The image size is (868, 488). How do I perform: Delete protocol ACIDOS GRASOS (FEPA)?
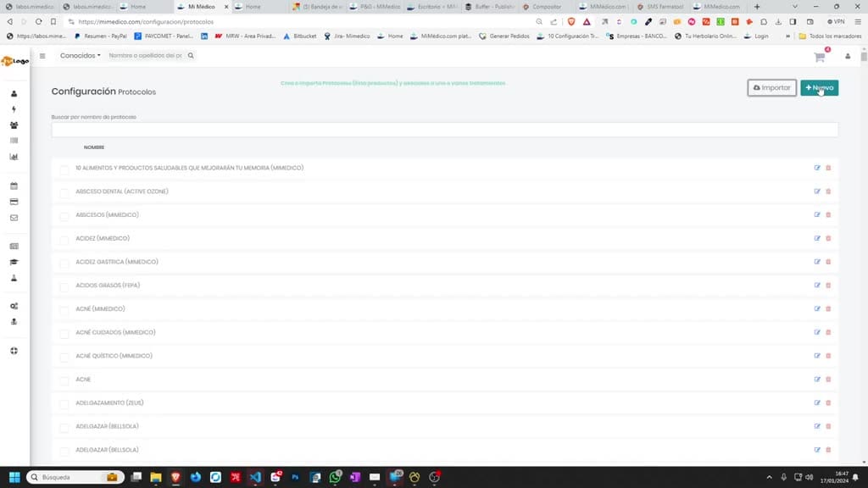click(x=828, y=286)
